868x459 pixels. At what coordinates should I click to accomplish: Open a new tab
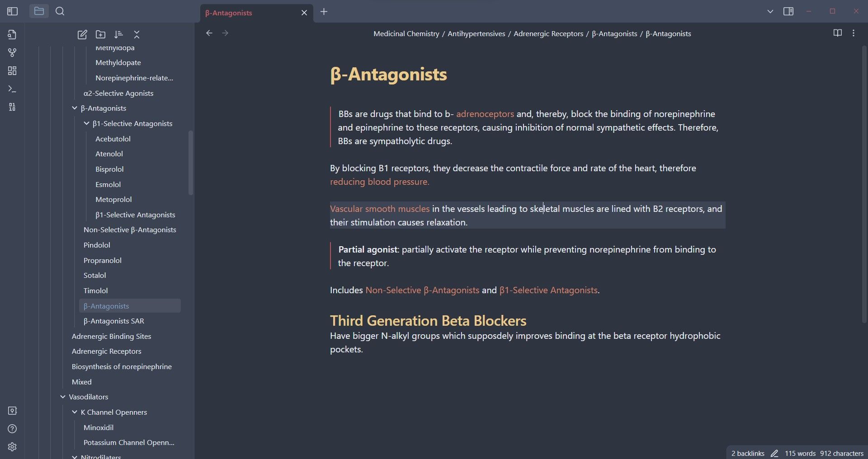pos(324,12)
